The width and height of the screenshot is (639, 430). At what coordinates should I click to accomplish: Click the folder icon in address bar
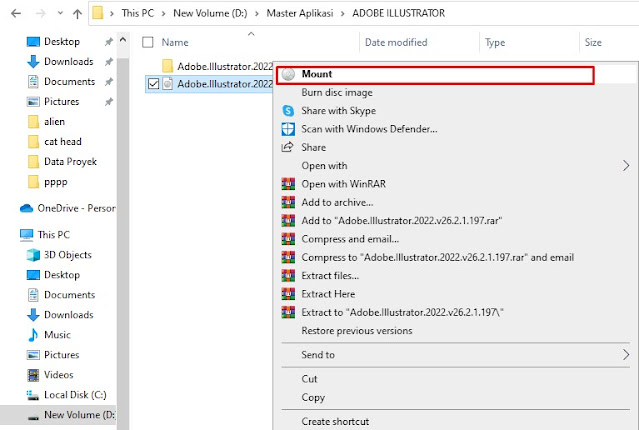coord(97,13)
